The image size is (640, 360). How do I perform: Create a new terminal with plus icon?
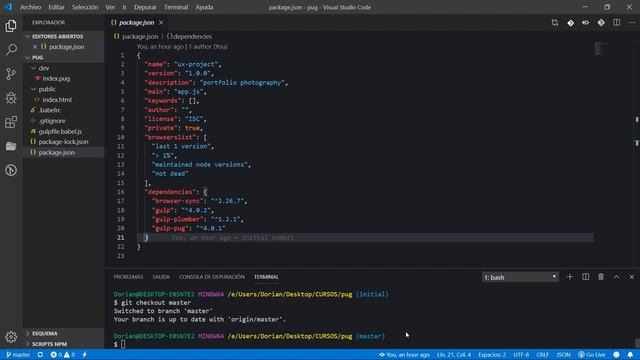coord(570,277)
